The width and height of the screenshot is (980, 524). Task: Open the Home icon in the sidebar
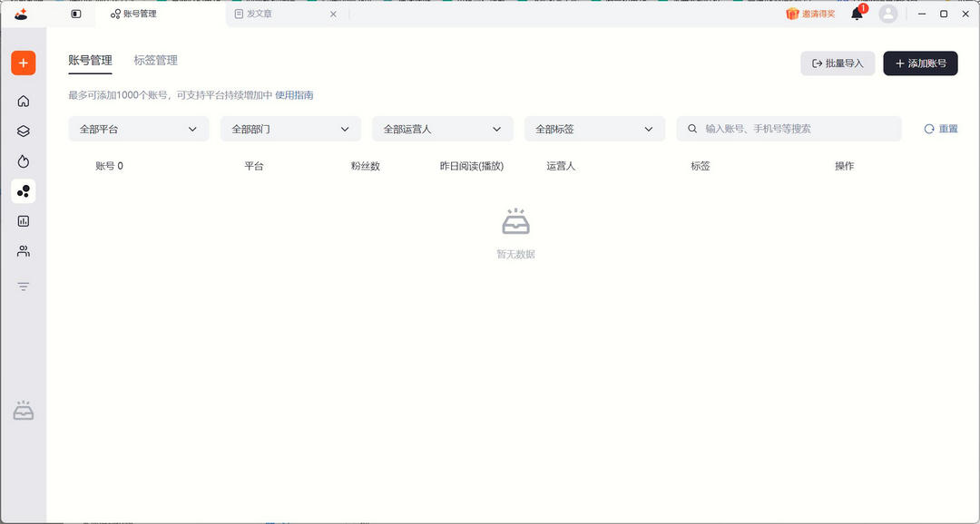point(22,101)
